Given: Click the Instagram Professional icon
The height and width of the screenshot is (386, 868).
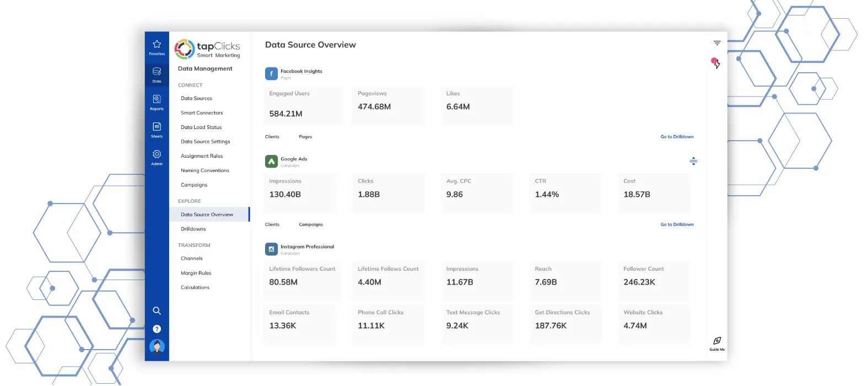Looking at the screenshot, I should pyautogui.click(x=271, y=249).
